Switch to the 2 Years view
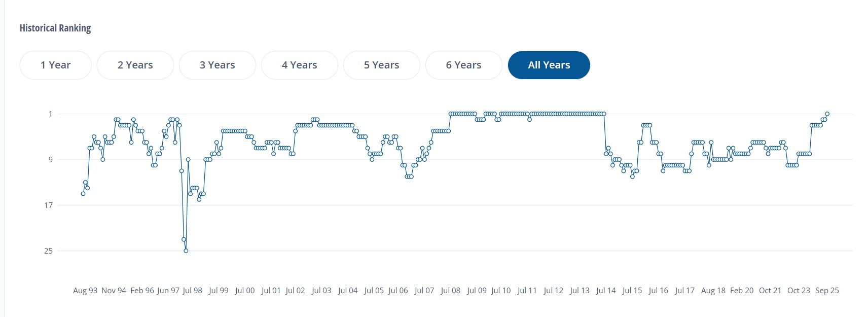Image resolution: width=868 pixels, height=317 pixels. 135,65
